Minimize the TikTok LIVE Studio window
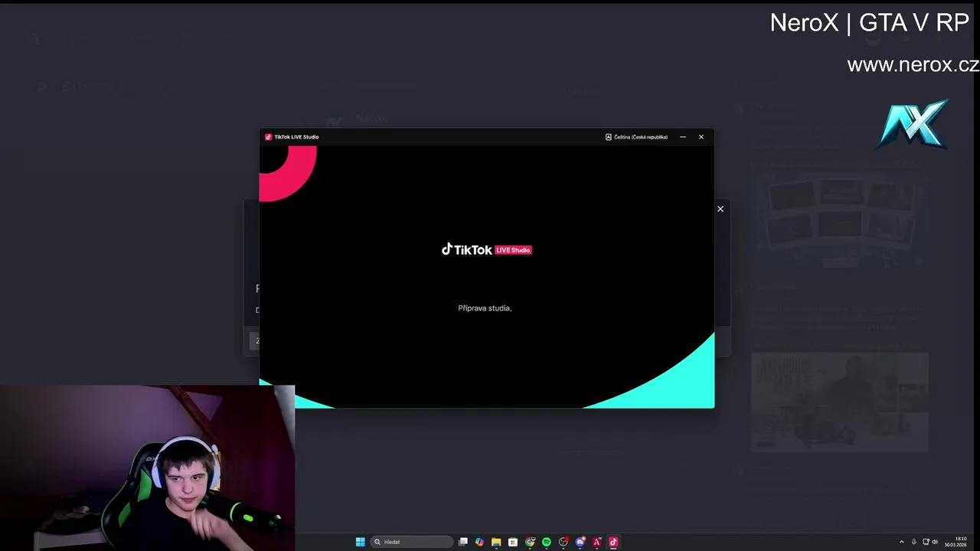The width and height of the screenshot is (980, 551). pos(683,137)
